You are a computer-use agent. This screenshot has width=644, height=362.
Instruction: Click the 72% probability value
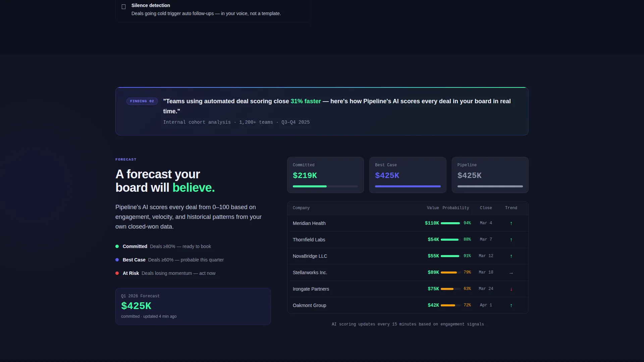467,305
